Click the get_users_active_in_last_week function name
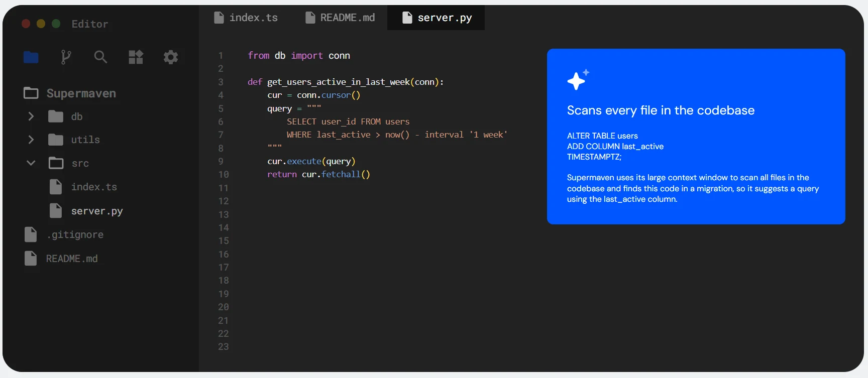Image resolution: width=868 pixels, height=378 pixels. (339, 82)
